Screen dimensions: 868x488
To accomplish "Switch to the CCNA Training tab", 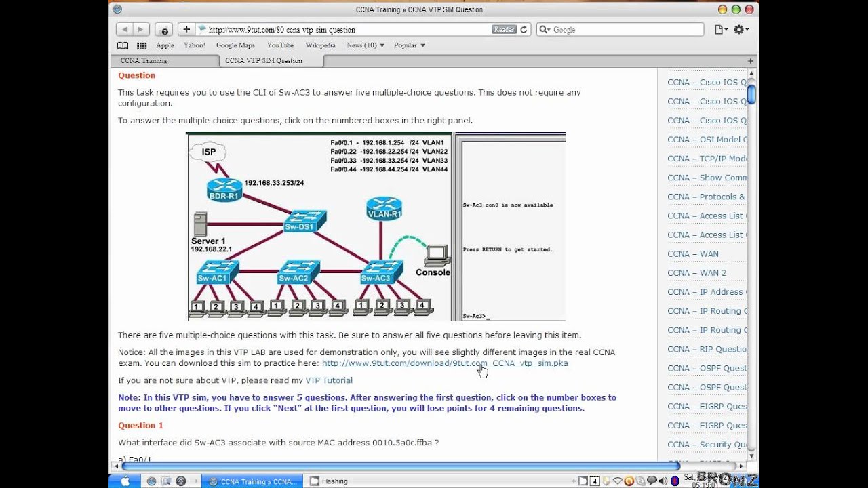I will [163, 60].
